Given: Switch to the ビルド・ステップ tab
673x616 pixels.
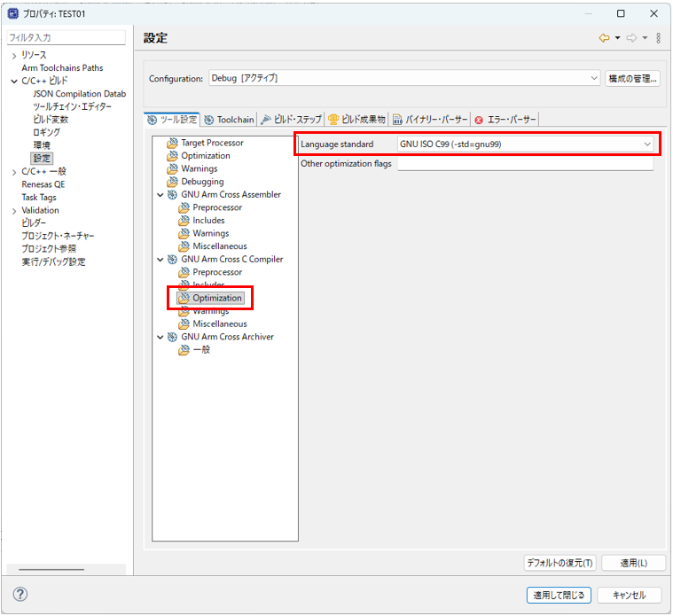Looking at the screenshot, I should pyautogui.click(x=292, y=120).
